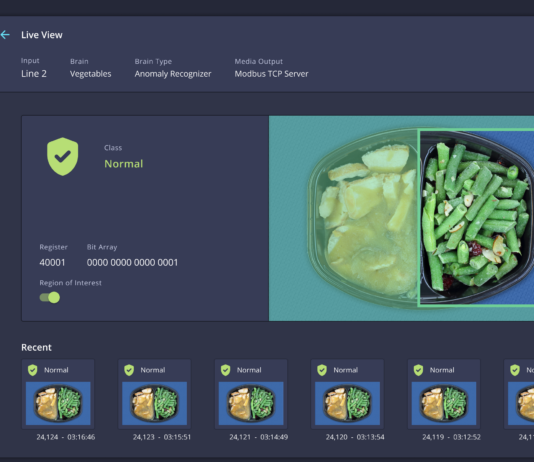Select the Input value 'Line 2'

(x=34, y=74)
